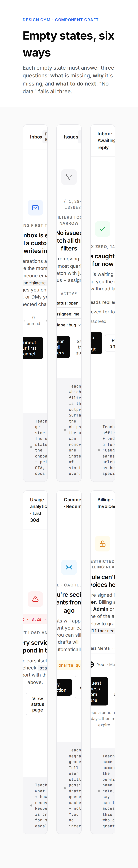This screenshot has width=138, height=868.
Task: Click the '0 unread' counter
Action: pos(33,320)
